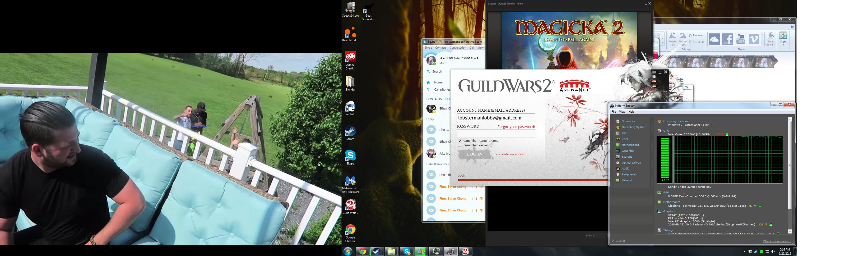Open Call menu in Skype
The height and width of the screenshot is (256, 868).
point(472,48)
